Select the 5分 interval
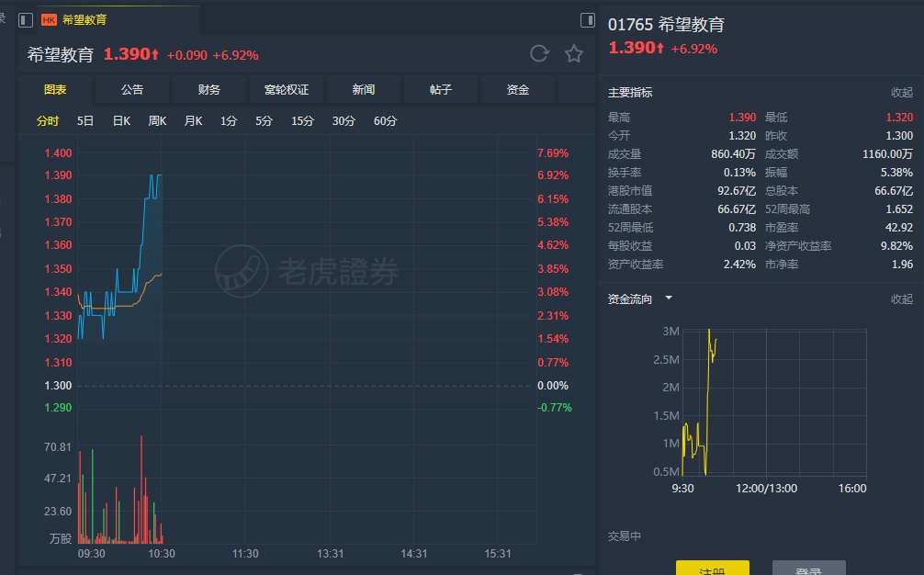 click(264, 120)
